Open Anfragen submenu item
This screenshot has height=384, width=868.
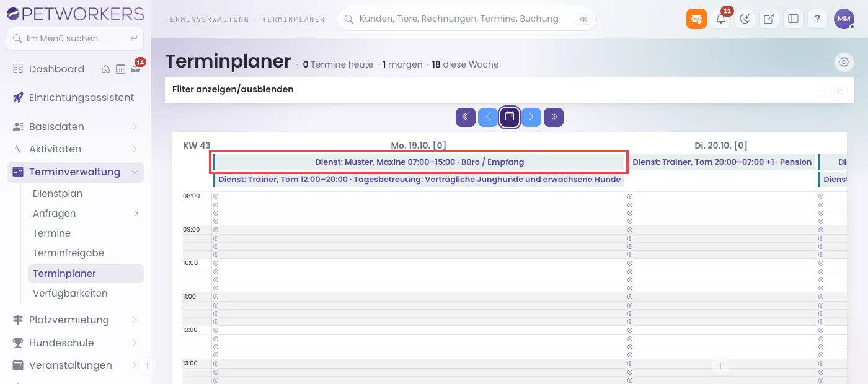tap(86, 213)
